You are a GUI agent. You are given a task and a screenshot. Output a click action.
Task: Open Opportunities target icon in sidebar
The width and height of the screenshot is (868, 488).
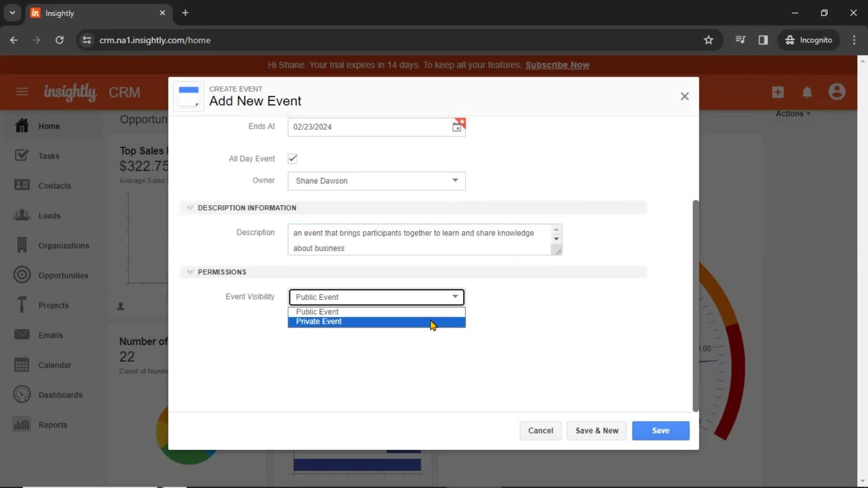22,275
